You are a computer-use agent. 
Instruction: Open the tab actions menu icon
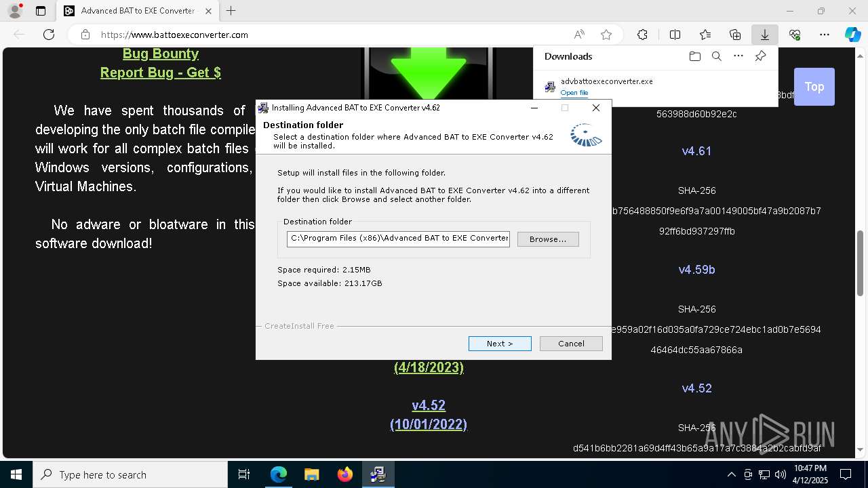[x=41, y=11]
